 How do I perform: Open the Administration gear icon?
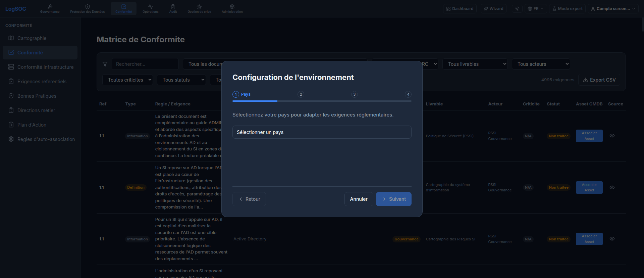(x=232, y=7)
